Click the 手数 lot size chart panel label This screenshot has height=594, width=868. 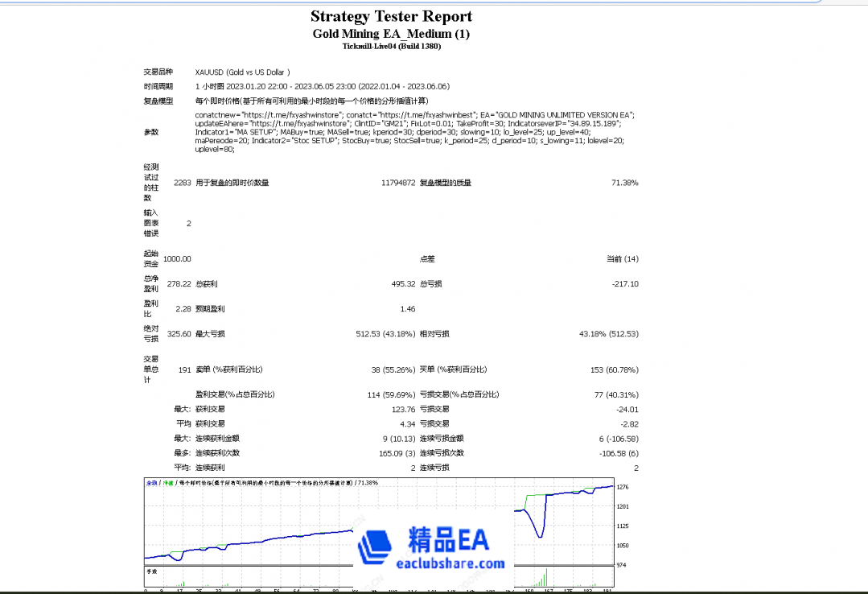(151, 571)
